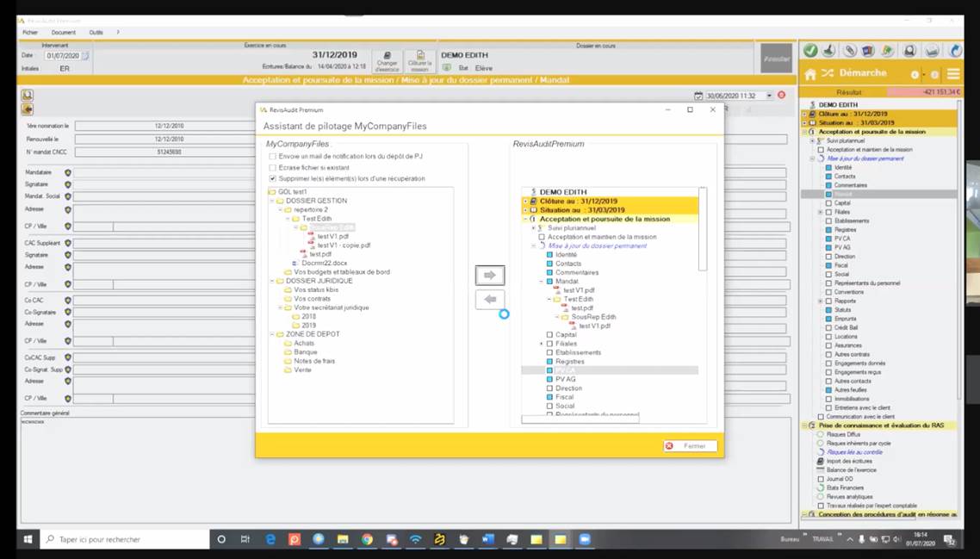Open Word from the Windows taskbar
The height and width of the screenshot is (559, 980).
pos(488,539)
